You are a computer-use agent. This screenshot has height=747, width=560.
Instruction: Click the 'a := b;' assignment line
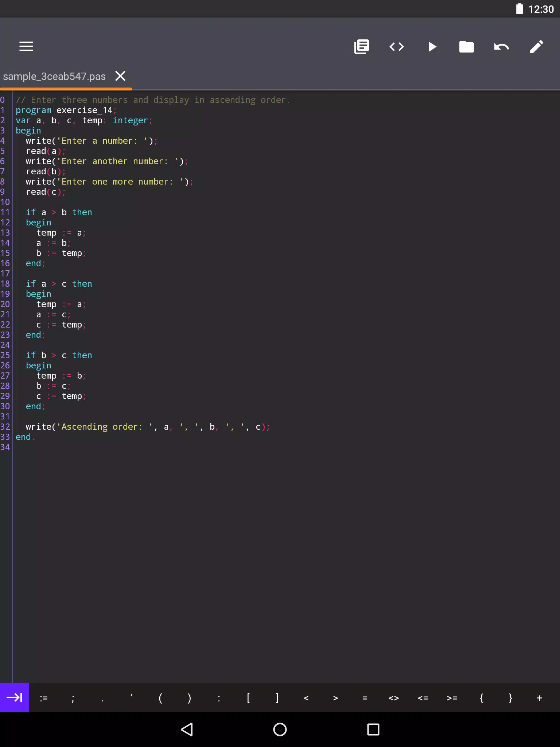click(53, 243)
